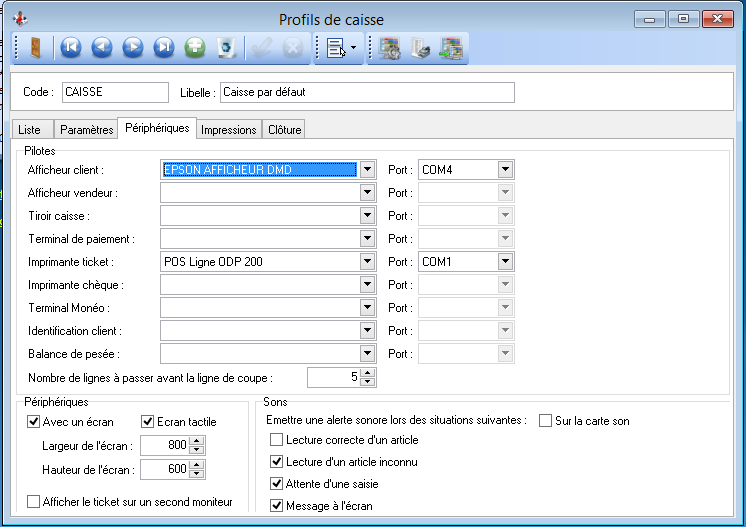Increase Largeur de l'écran value
This screenshot has width=746, height=527.
(x=196, y=441)
